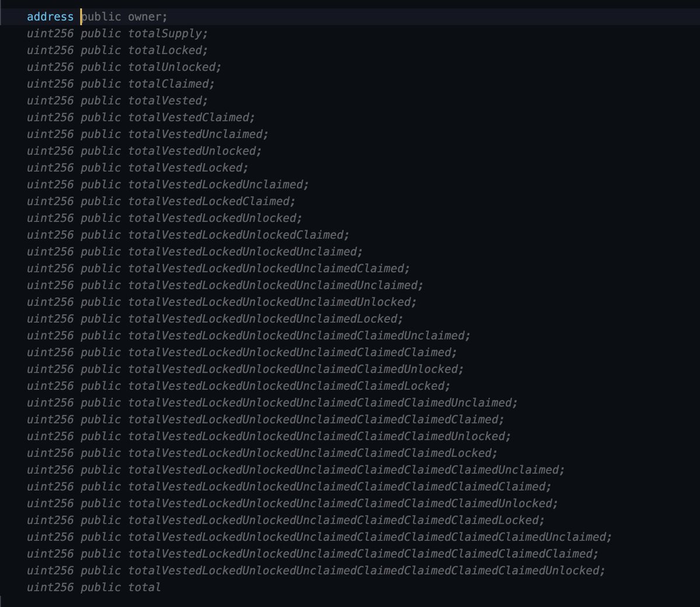Image resolution: width=700 pixels, height=607 pixels.
Task: Select identifier 'totalVestedLockedUnlockedUnclaimedClaimedClaimedUnclaimed;'
Action: click(x=323, y=403)
